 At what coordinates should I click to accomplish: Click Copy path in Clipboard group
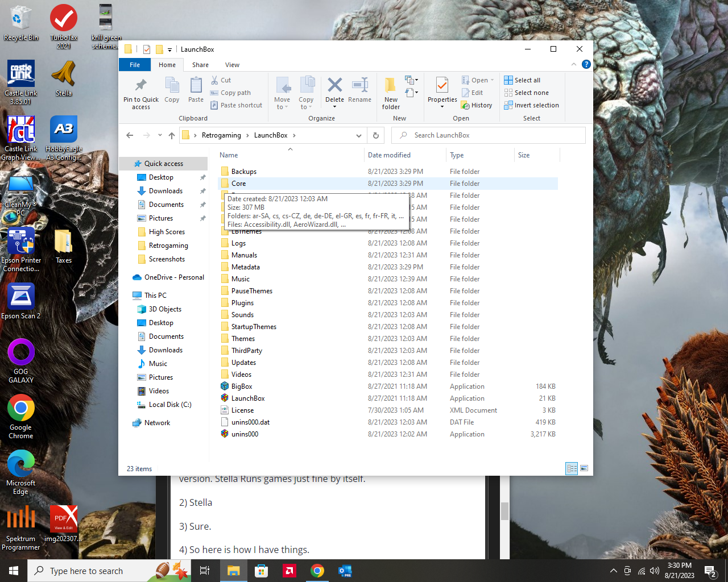pos(230,93)
